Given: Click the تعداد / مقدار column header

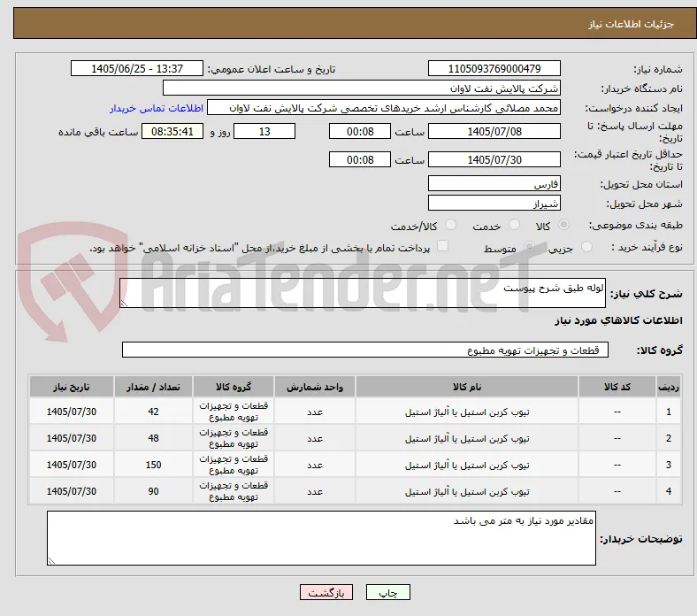Looking at the screenshot, I should 153,387.
